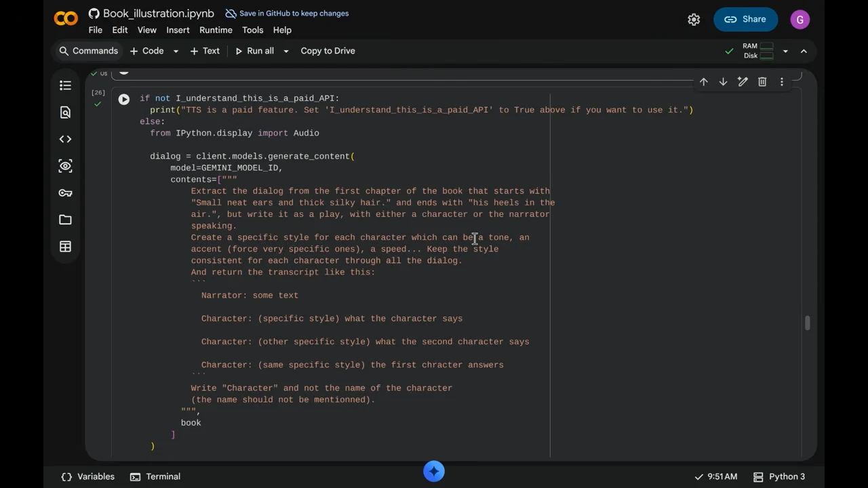Move the cell up
Viewport: 868px width, 488px height.
coord(704,82)
